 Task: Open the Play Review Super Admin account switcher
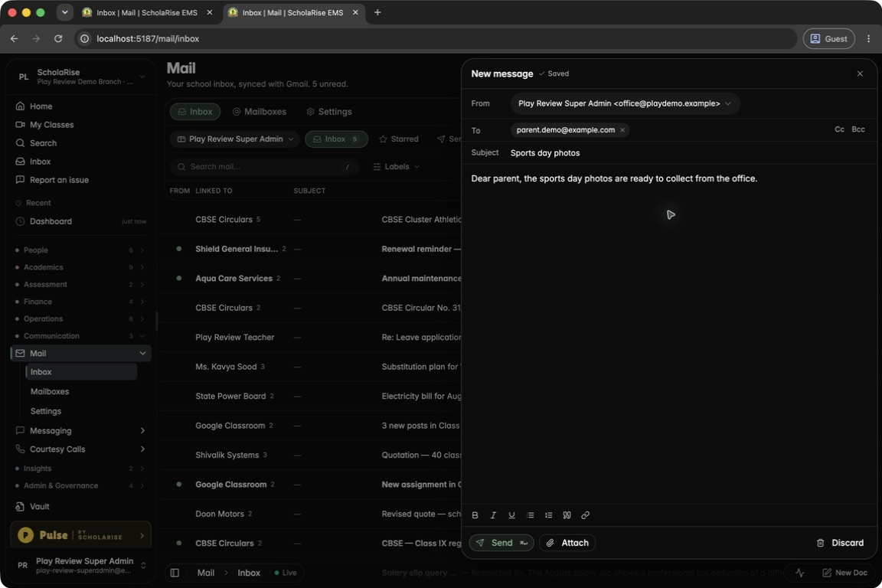click(81, 565)
